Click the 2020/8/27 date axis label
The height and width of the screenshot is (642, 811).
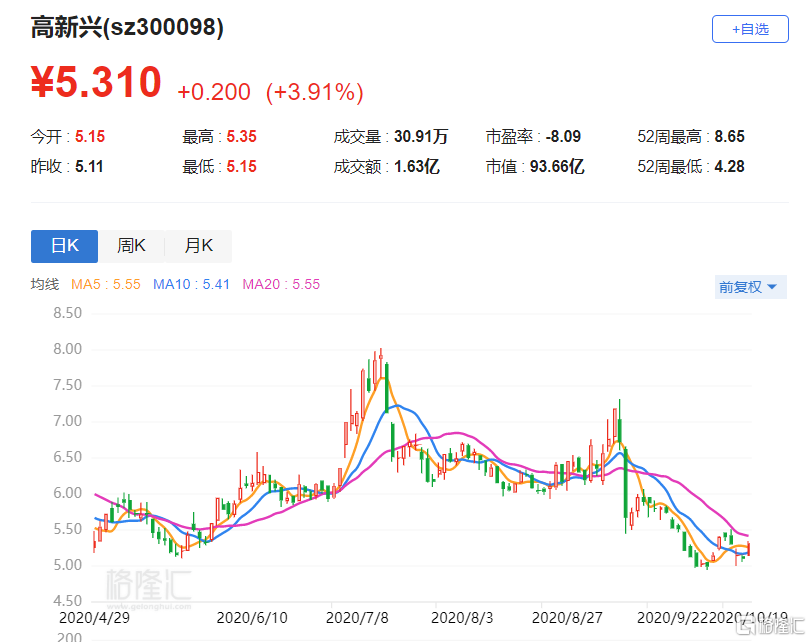coord(567,618)
